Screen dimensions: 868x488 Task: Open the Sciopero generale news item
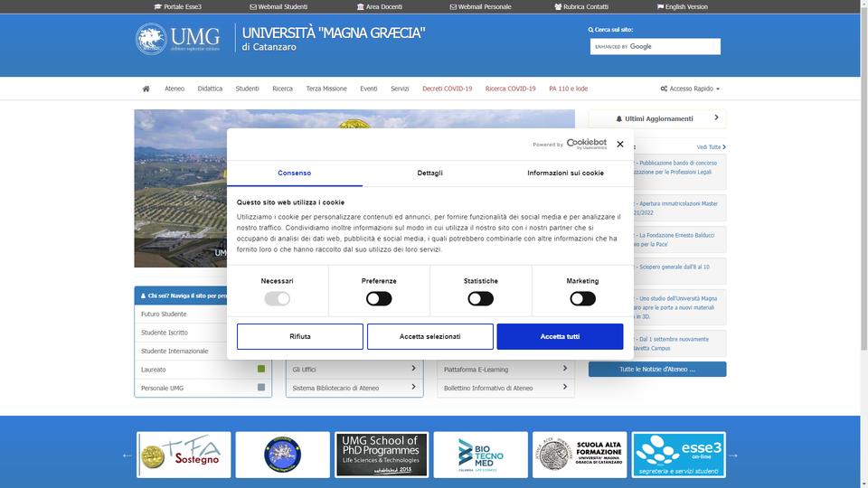680,271
